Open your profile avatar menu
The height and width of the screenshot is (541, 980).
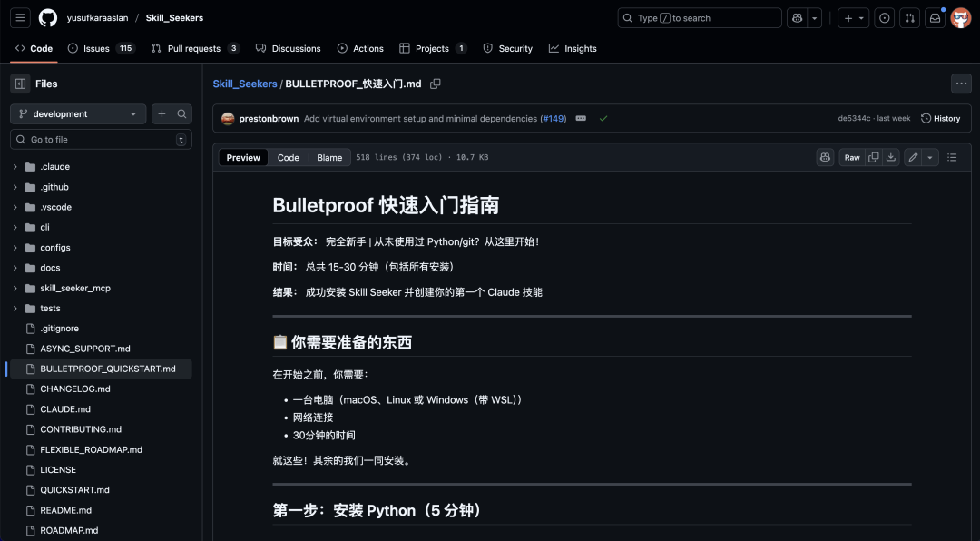961,17
